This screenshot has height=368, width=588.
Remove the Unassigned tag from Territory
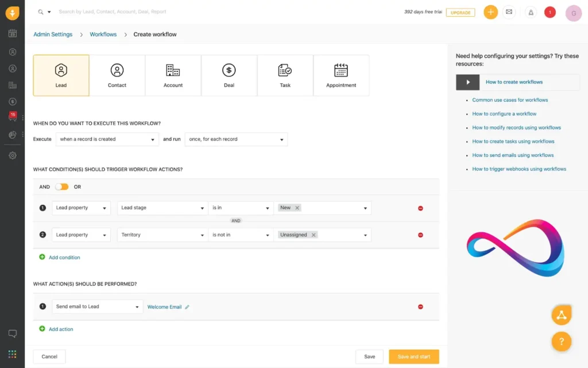click(x=313, y=235)
